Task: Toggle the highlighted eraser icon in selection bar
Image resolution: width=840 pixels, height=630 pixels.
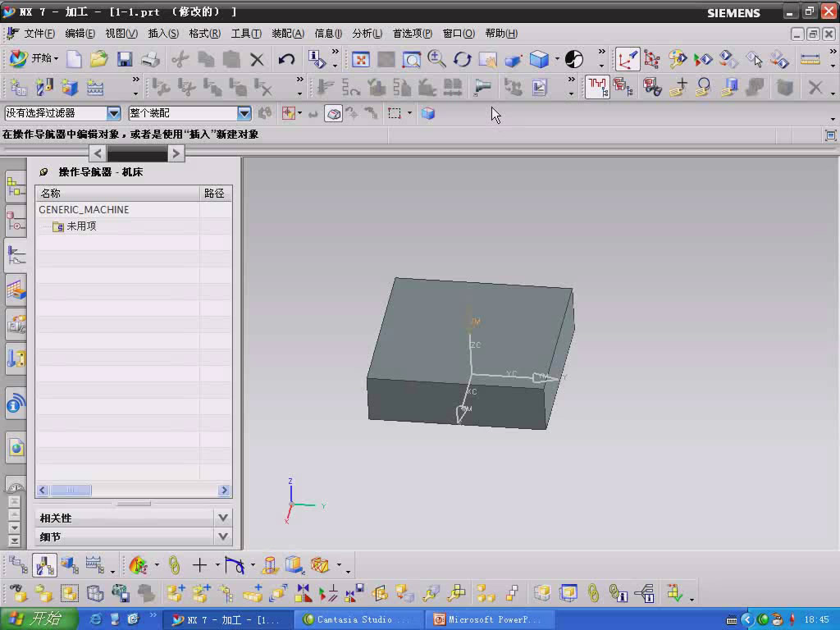Action: 333,113
